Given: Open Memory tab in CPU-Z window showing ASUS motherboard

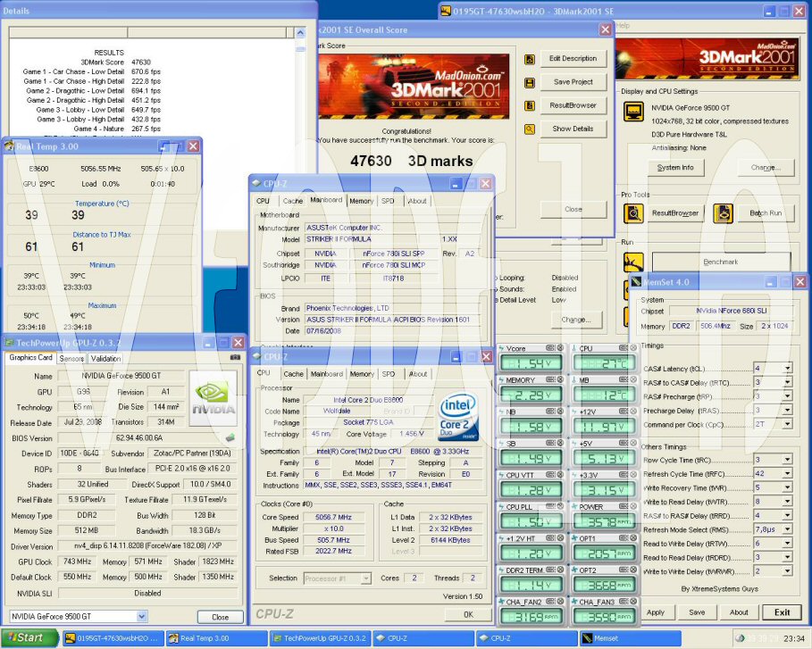Looking at the screenshot, I should (361, 201).
